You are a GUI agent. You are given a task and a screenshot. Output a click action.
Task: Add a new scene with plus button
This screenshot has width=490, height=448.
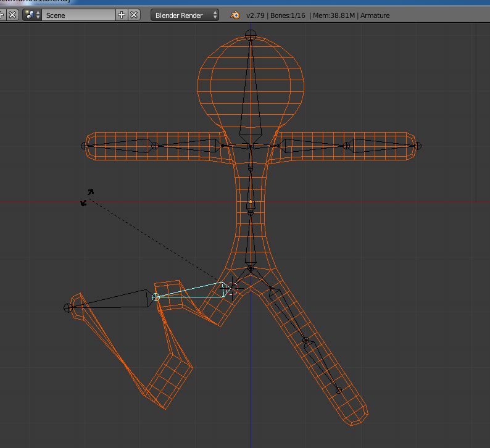click(122, 15)
